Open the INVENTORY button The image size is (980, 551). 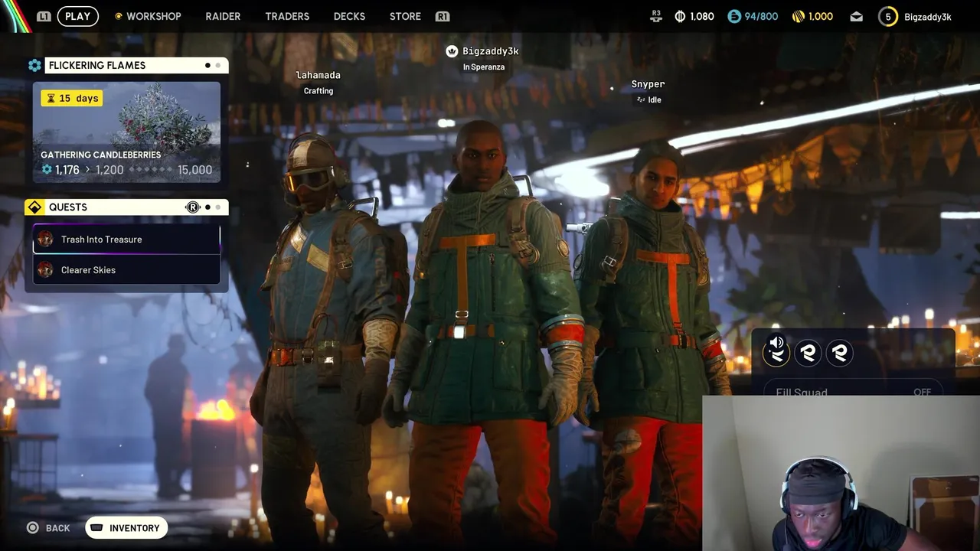(126, 528)
